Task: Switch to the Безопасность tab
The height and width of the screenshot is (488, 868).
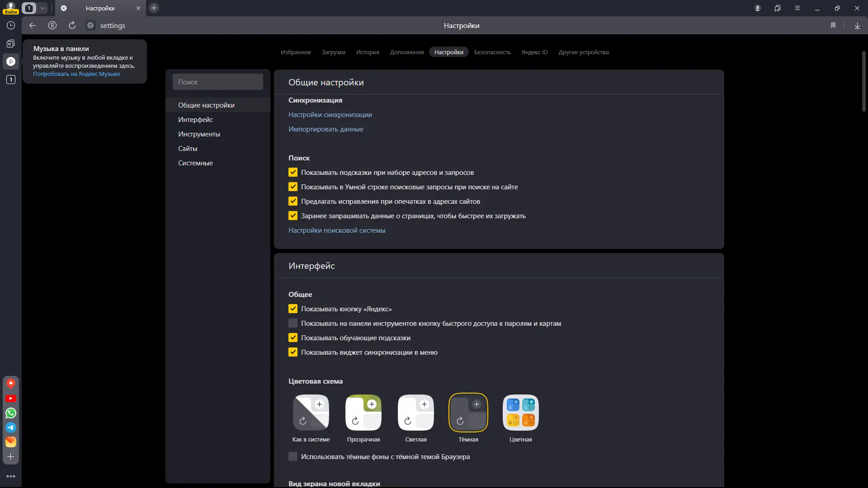Action: [492, 52]
